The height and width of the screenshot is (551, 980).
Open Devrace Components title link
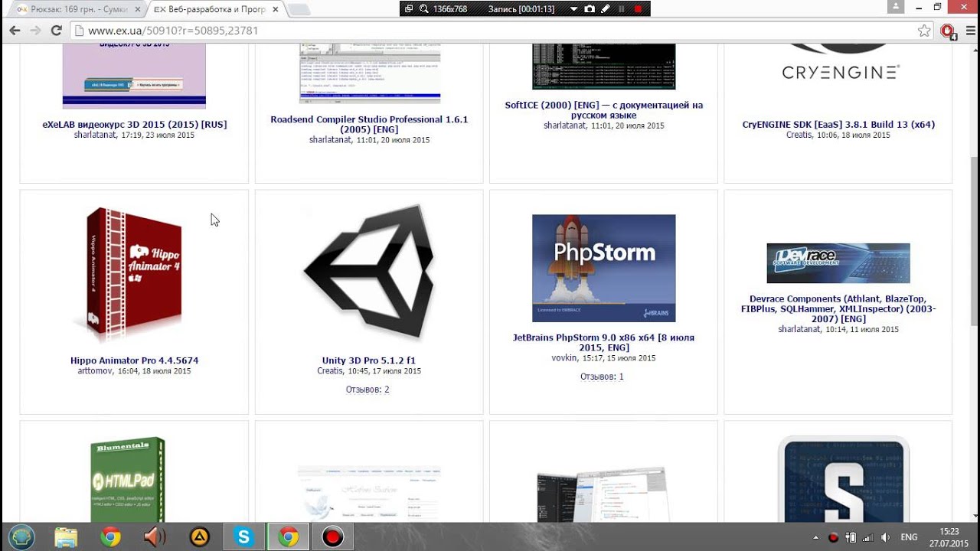838,309
